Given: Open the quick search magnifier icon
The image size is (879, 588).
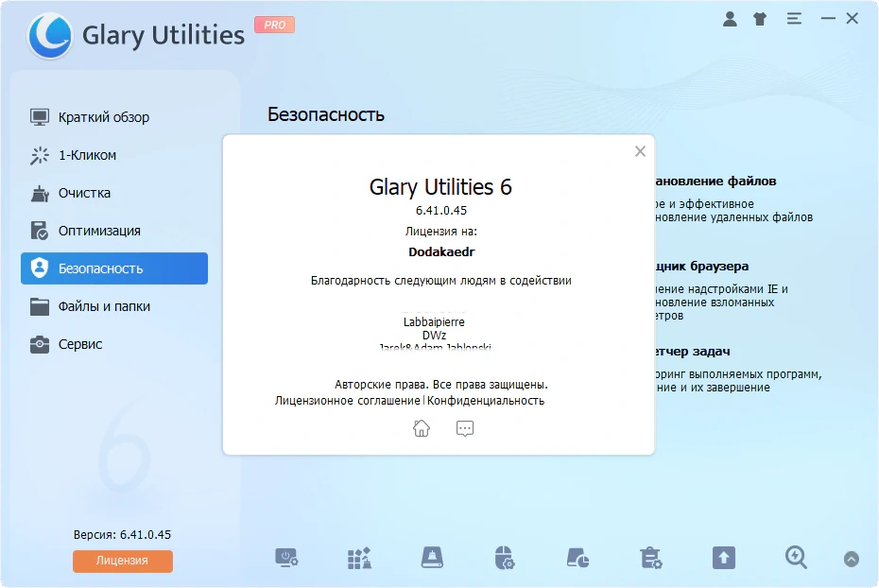Looking at the screenshot, I should tap(796, 559).
